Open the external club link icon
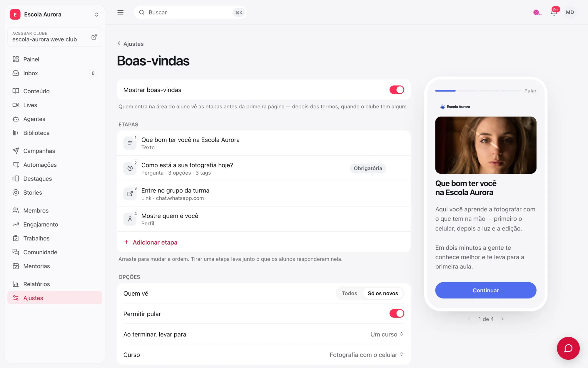This screenshot has width=588, height=368. (x=94, y=37)
